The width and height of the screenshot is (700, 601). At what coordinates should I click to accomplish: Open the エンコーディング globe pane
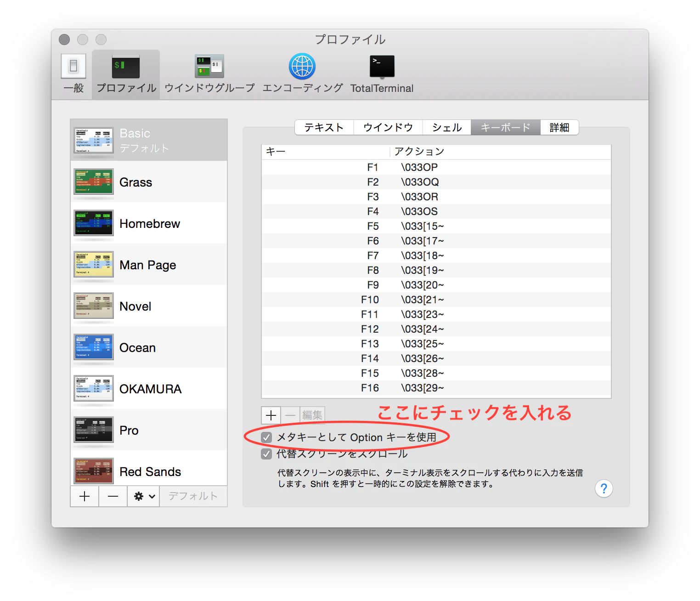click(x=302, y=74)
